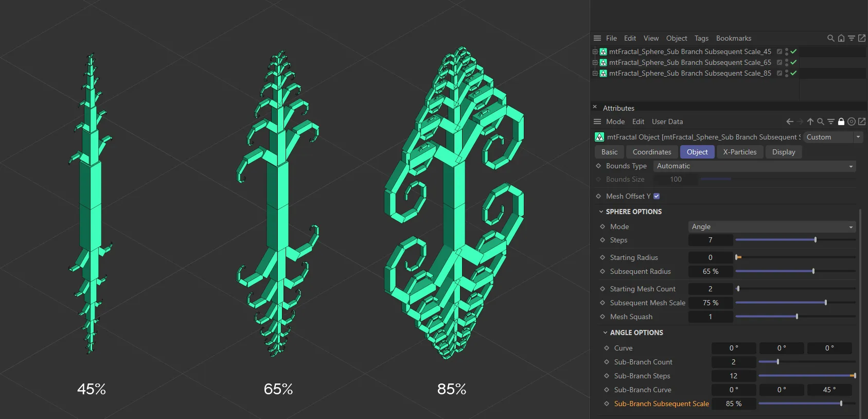The image size is (868, 419).
Task: Select Scale_85 object name in tree
Action: [690, 73]
